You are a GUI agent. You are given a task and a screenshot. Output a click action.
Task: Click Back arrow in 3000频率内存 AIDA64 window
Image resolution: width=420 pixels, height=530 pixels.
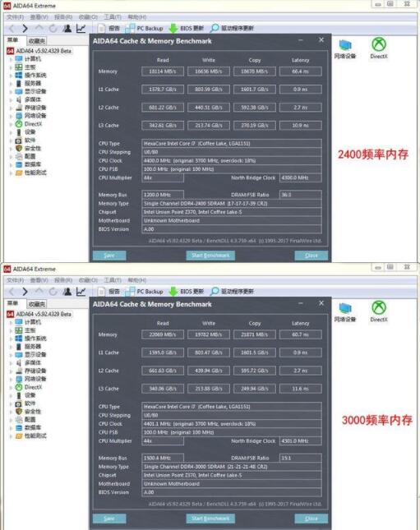pos(12,292)
